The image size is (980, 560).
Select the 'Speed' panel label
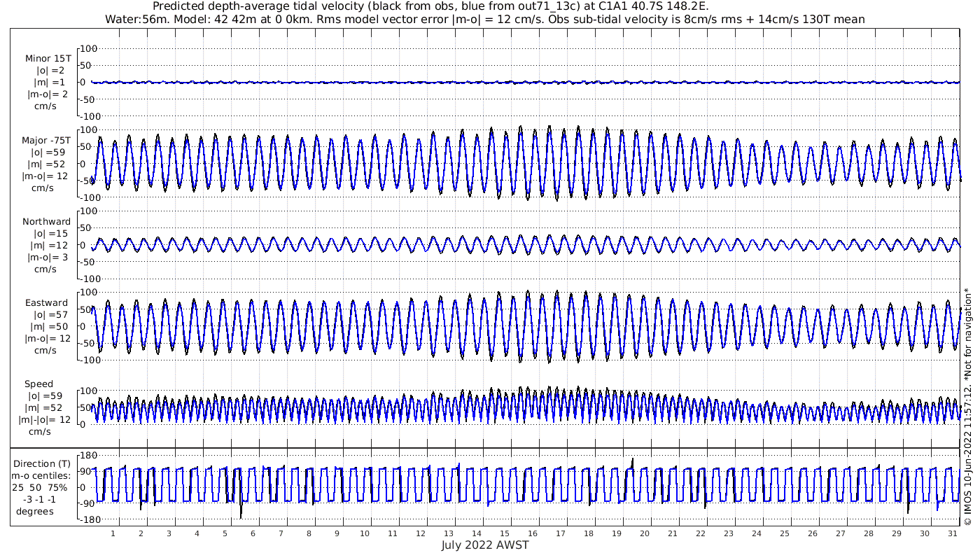coord(38,384)
